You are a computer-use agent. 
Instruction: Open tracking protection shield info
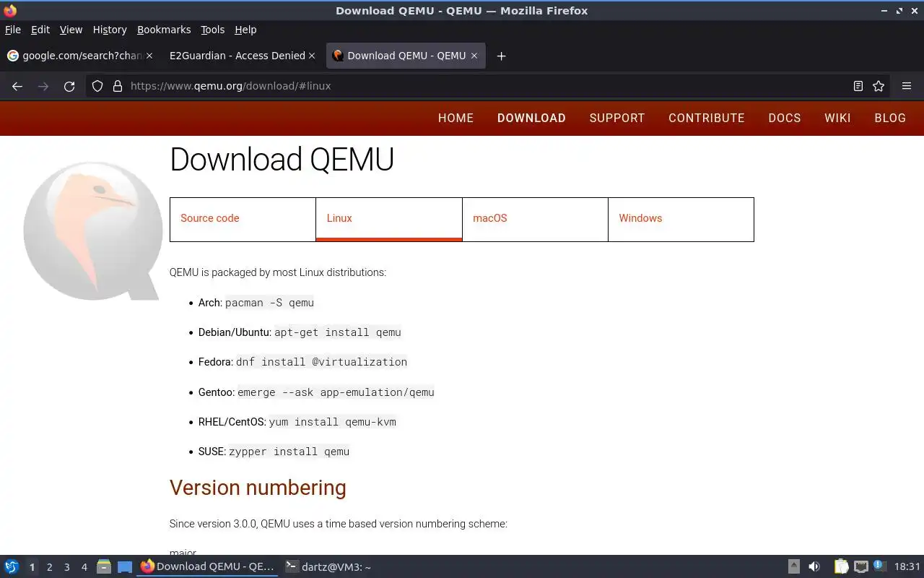coord(97,86)
